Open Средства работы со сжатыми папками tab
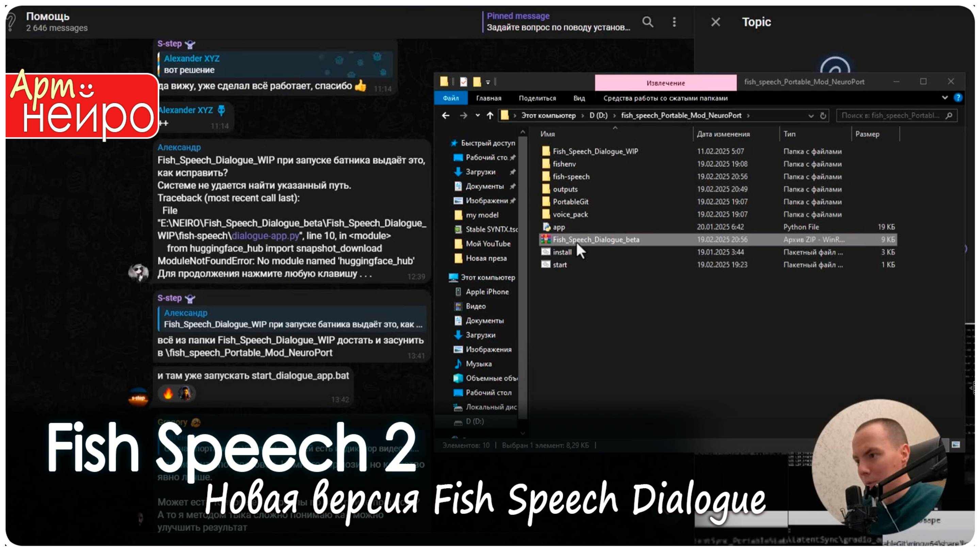 click(665, 98)
